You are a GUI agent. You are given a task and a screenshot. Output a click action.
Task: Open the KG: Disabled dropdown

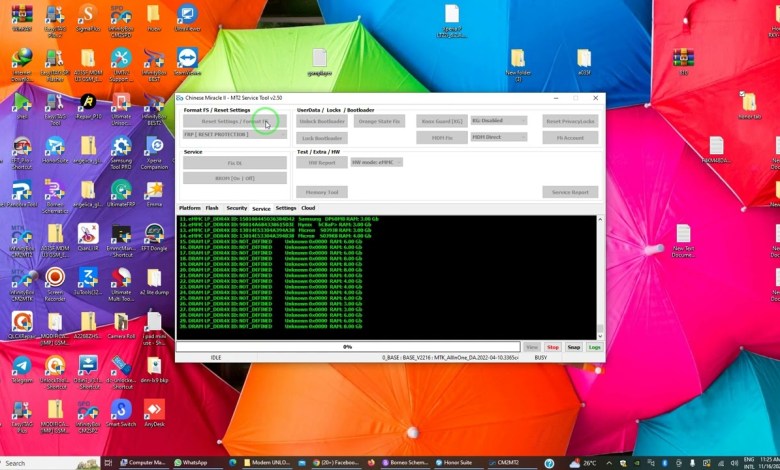coord(497,120)
